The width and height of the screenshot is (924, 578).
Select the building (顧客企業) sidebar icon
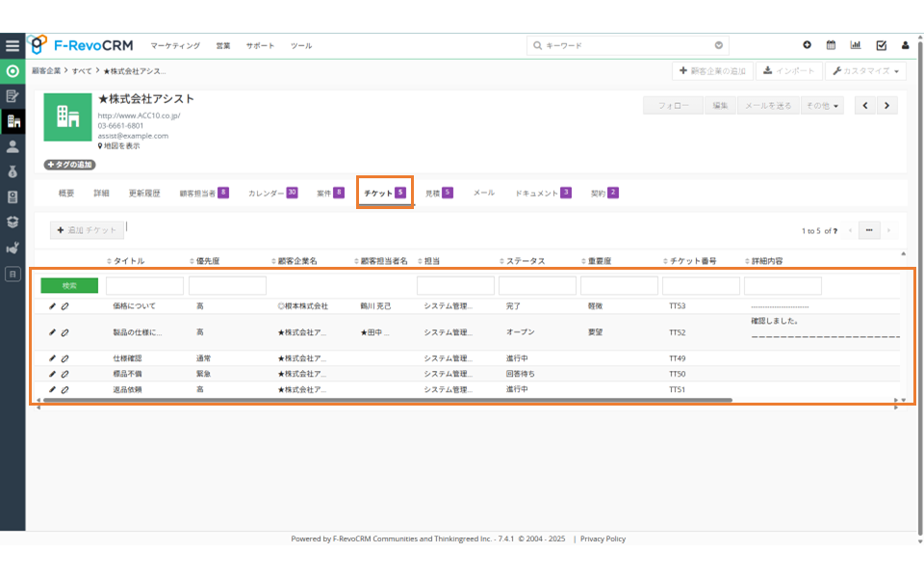tap(13, 121)
